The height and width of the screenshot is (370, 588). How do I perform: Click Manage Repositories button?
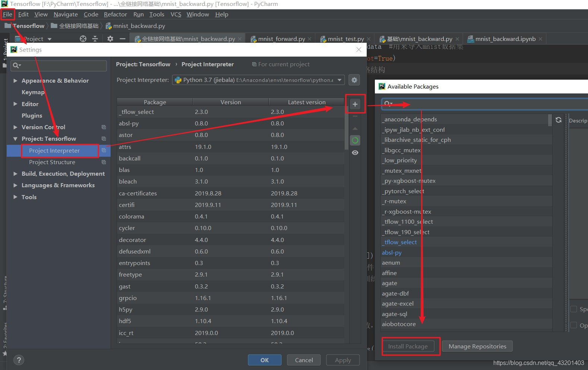click(477, 346)
